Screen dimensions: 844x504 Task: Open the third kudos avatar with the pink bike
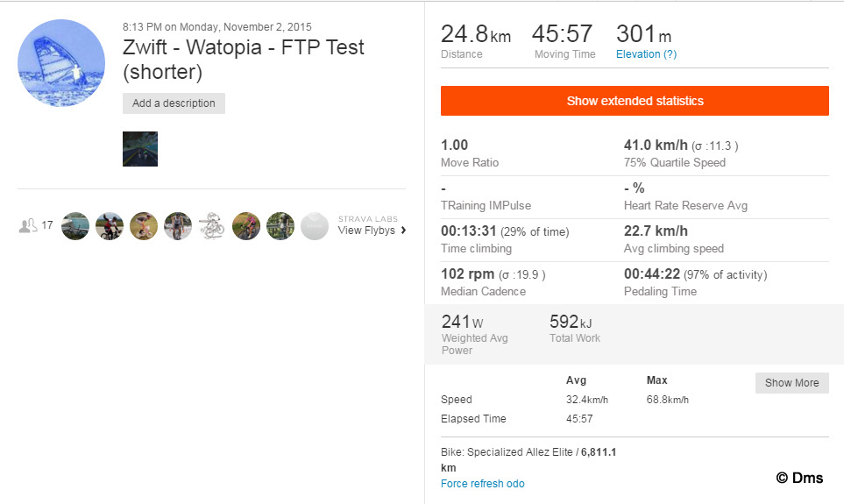pos(144,226)
